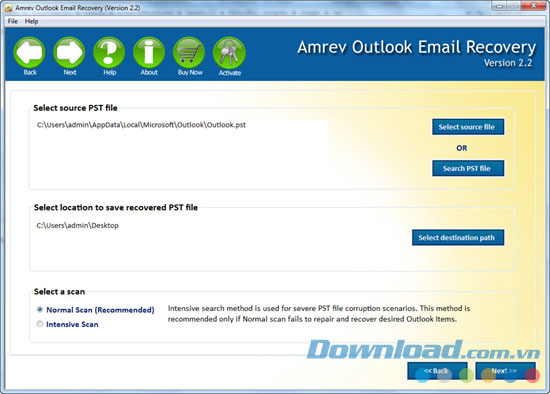Select the Normal Scan (Recommended) radio option
Image resolution: width=550 pixels, height=394 pixels.
(x=40, y=309)
